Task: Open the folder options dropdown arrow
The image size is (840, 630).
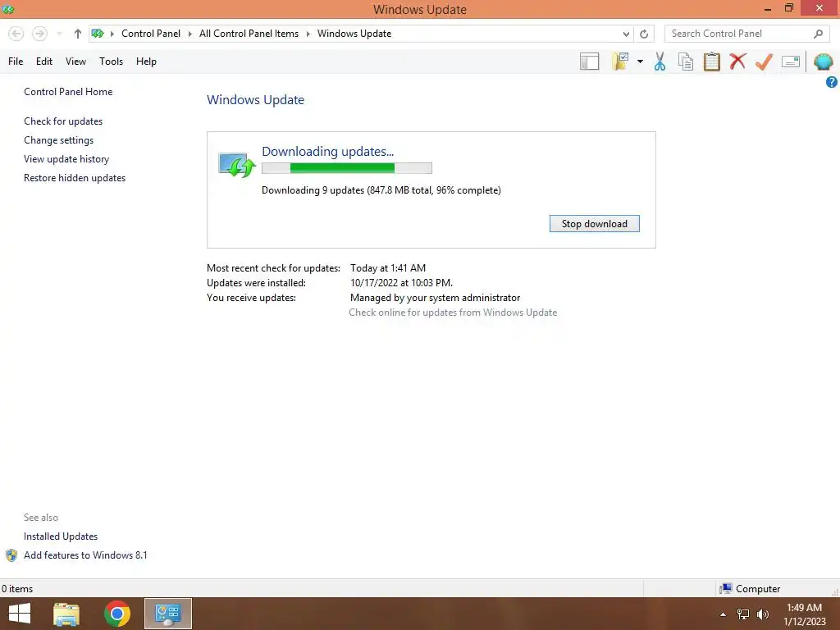Action: tap(640, 62)
